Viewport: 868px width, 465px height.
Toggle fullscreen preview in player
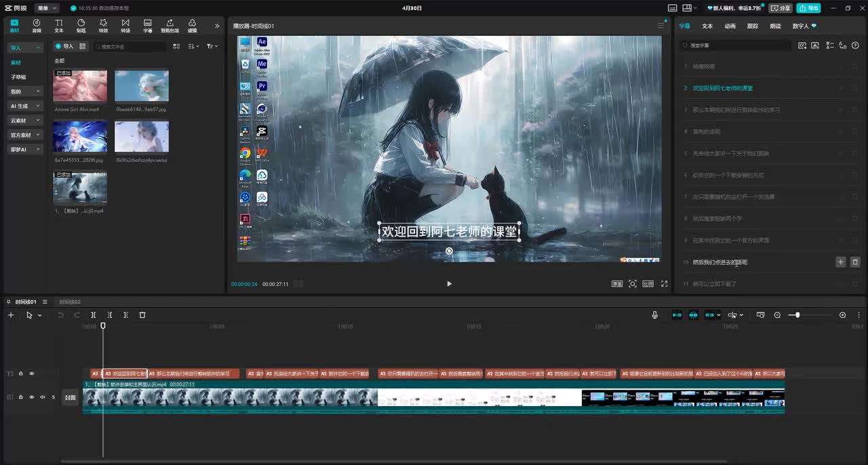point(665,284)
